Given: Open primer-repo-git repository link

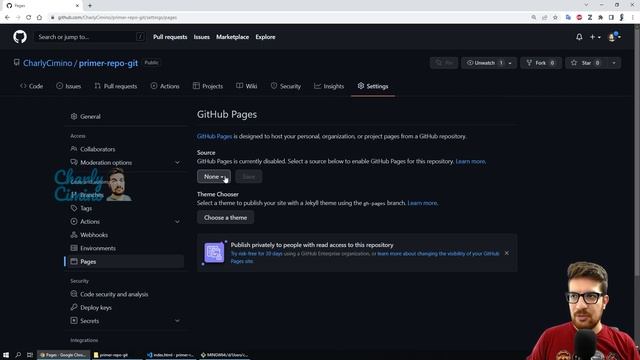Looking at the screenshot, I should (108, 63).
